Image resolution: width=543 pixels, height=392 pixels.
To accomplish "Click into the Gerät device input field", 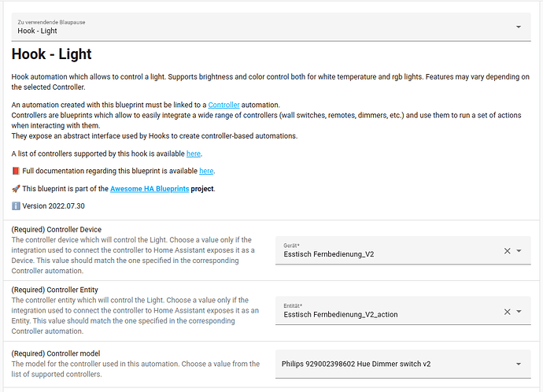I will pos(386,254).
